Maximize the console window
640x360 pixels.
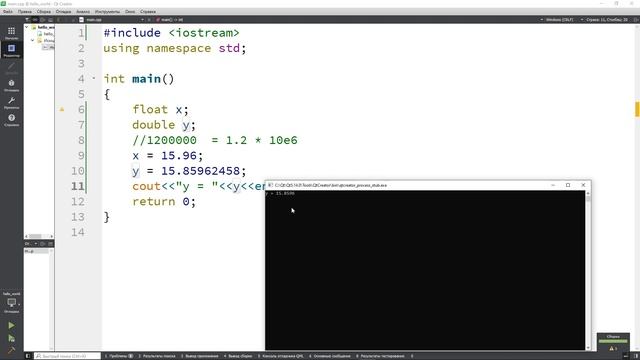click(x=568, y=185)
